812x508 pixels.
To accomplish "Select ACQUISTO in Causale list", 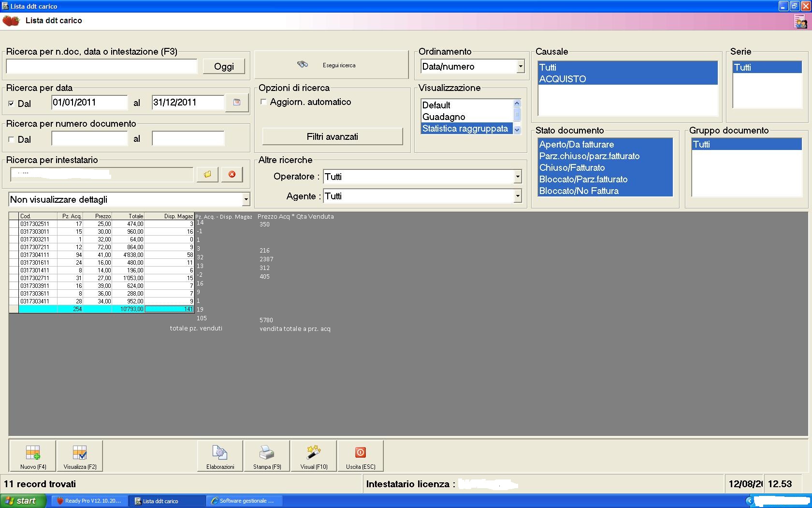I will [628, 79].
